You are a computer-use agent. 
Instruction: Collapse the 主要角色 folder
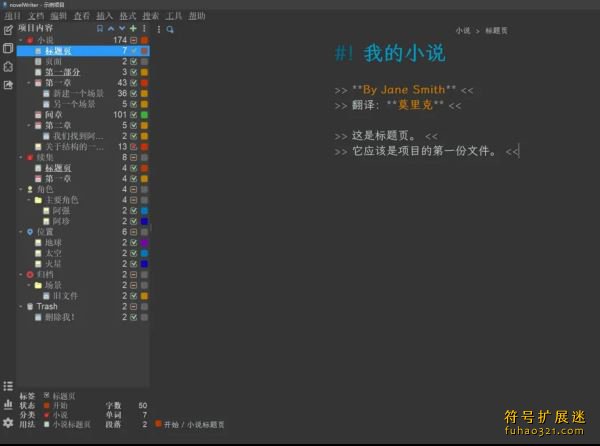[29, 200]
